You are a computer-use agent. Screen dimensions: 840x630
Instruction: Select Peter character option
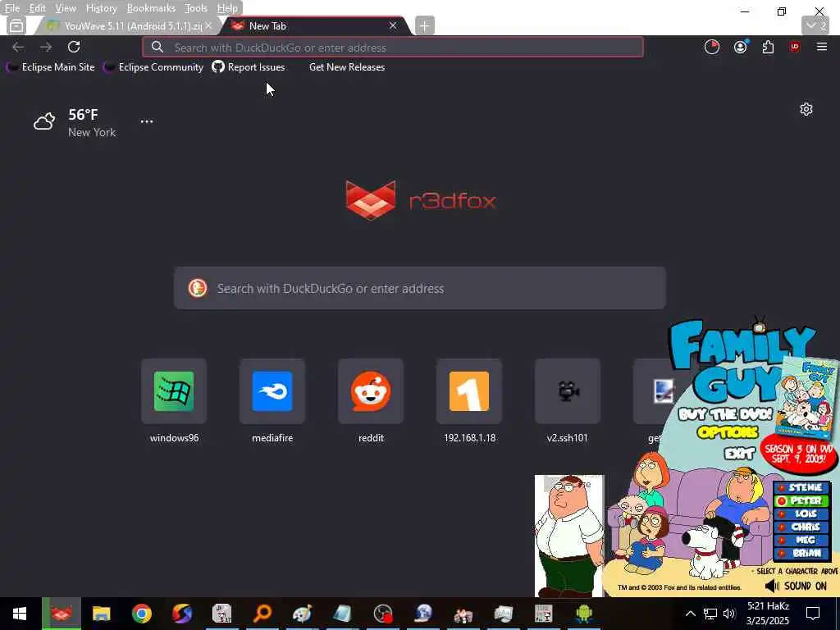[x=801, y=501]
